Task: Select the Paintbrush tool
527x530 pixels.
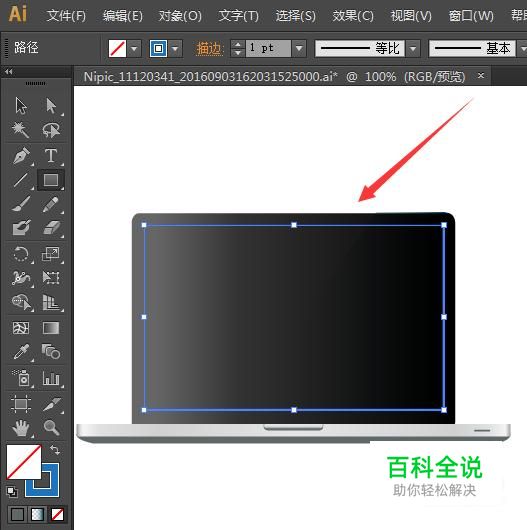Action: 21,204
